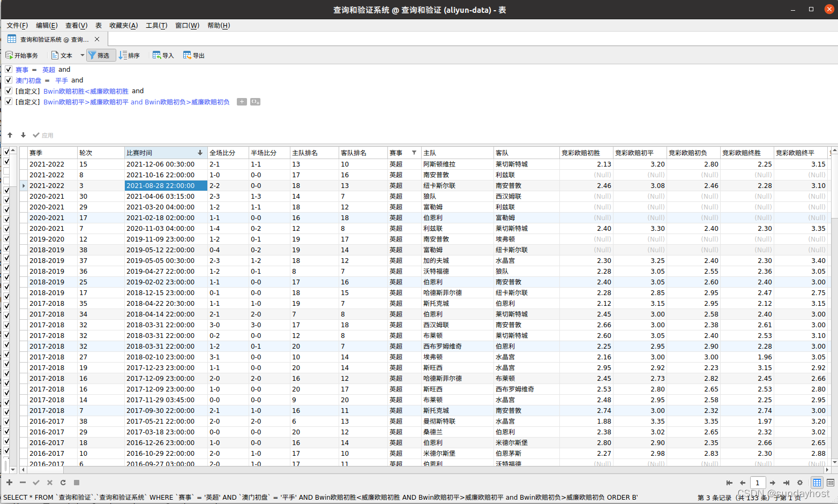
Task: Click the 赛事 column header filter icon
Action: 414,153
